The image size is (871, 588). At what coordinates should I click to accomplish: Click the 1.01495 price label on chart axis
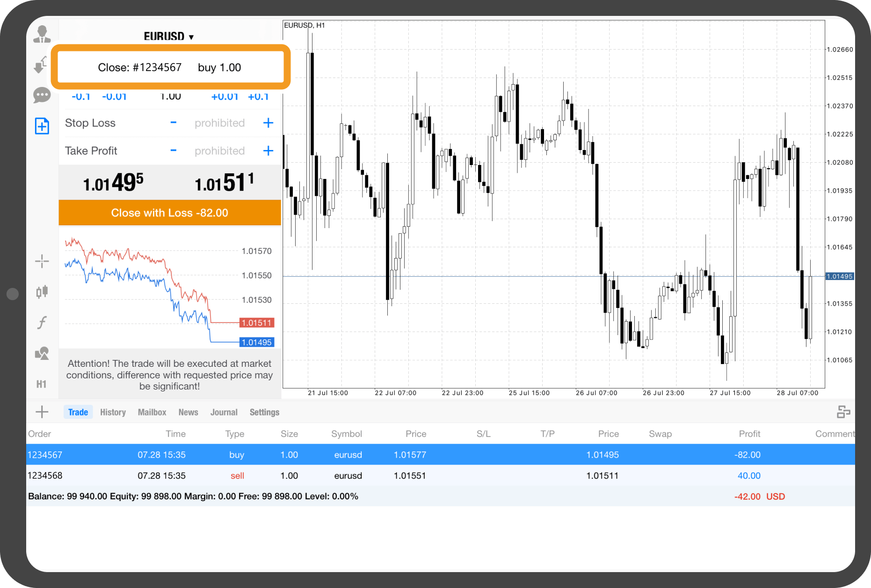coord(839,276)
